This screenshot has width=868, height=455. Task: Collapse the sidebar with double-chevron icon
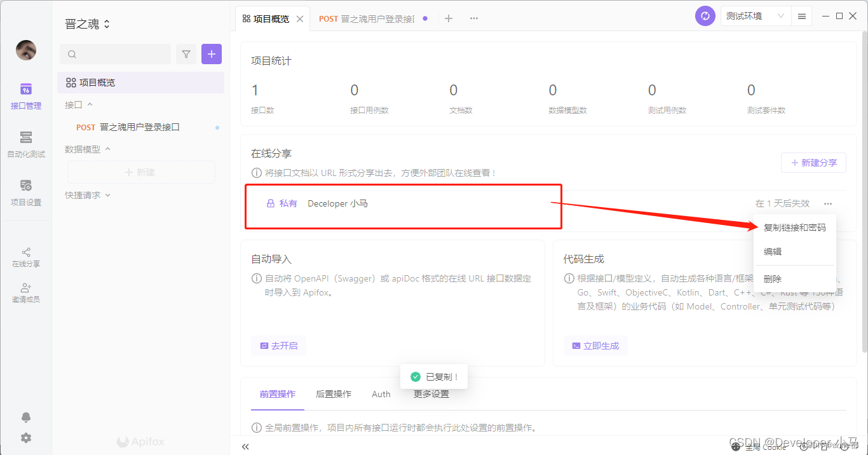click(245, 447)
